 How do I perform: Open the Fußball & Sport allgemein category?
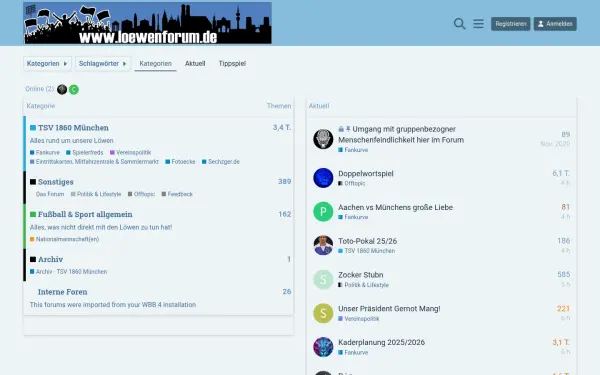click(x=85, y=214)
